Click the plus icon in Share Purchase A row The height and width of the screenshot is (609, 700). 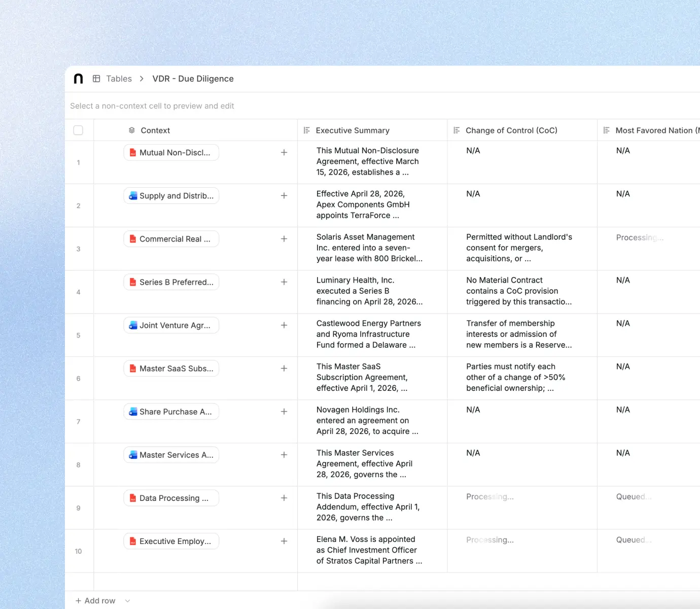click(x=284, y=412)
